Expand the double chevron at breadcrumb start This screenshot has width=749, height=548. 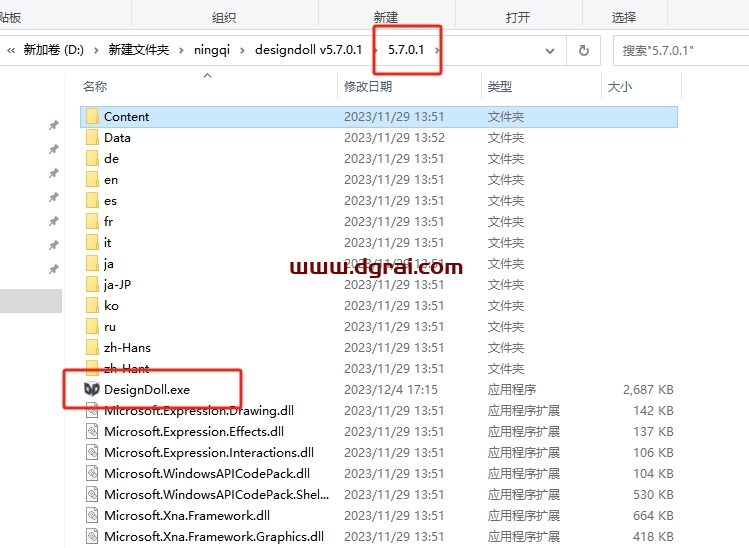coord(11,50)
